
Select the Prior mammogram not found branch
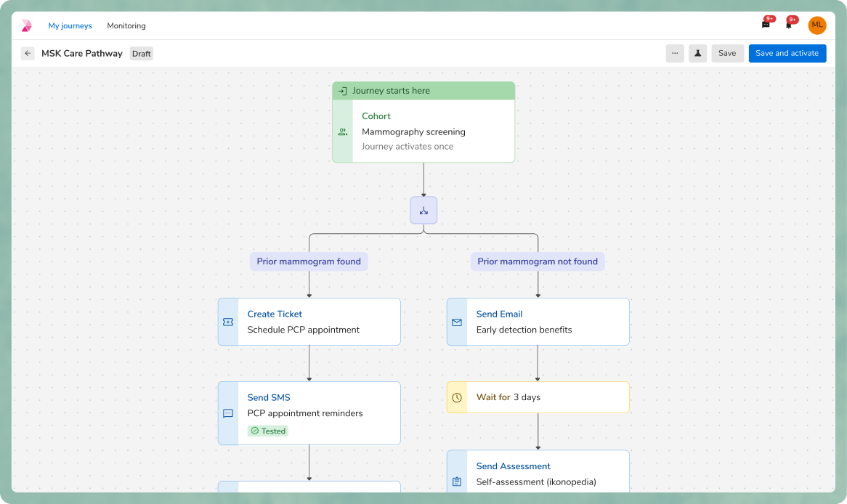coord(538,261)
